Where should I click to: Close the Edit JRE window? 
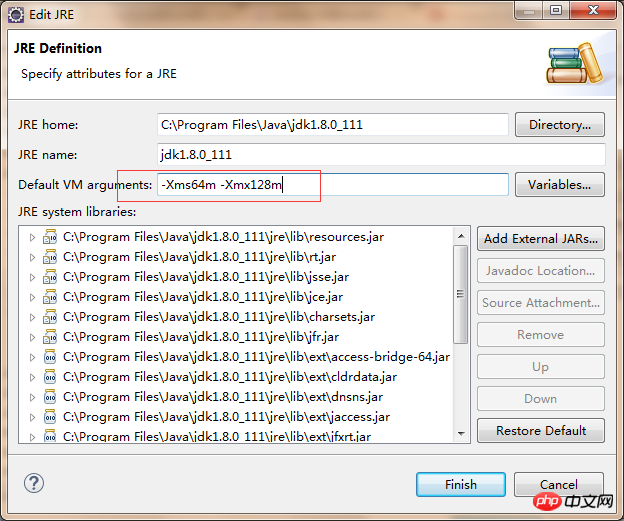pyautogui.click(x=593, y=10)
